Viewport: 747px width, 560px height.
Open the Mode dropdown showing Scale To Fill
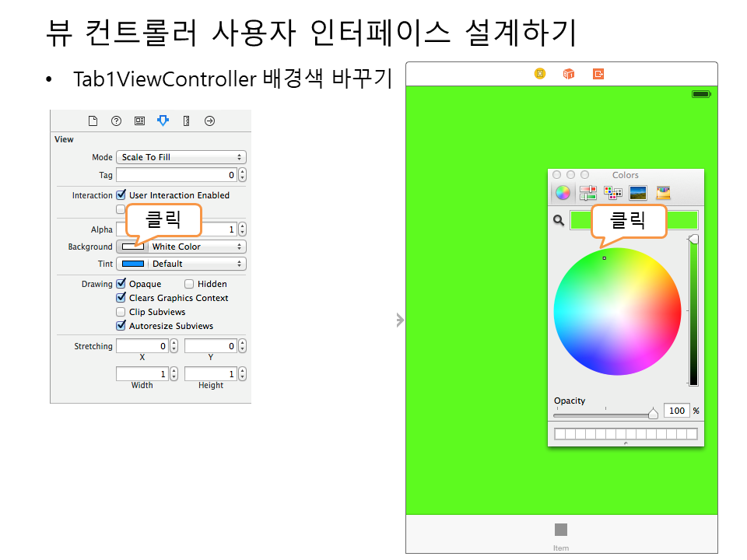pos(181,157)
